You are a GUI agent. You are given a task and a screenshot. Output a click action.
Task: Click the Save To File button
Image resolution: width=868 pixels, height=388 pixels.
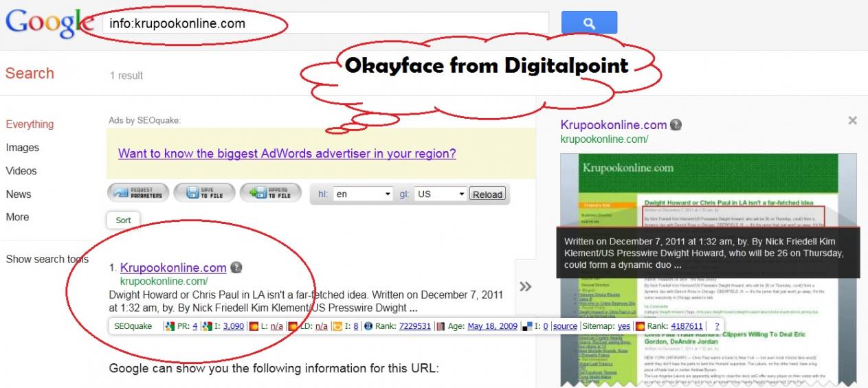[205, 193]
